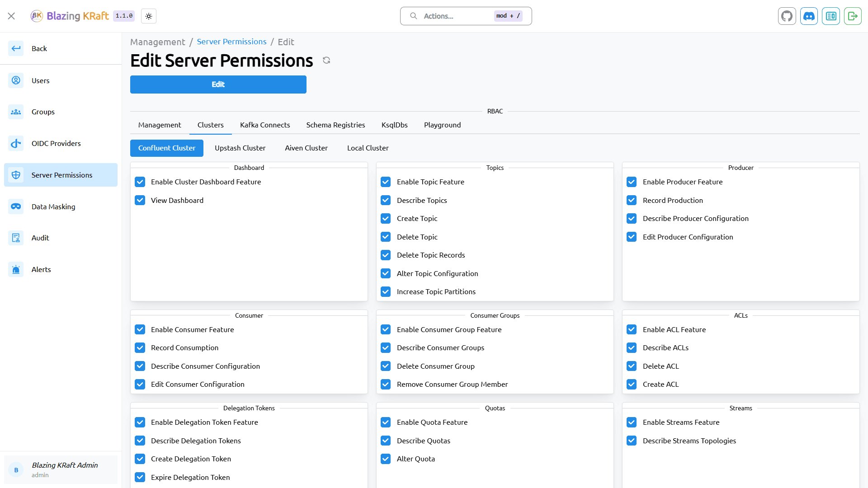
Task: Click the GitHub icon in the top toolbar
Action: 787,16
